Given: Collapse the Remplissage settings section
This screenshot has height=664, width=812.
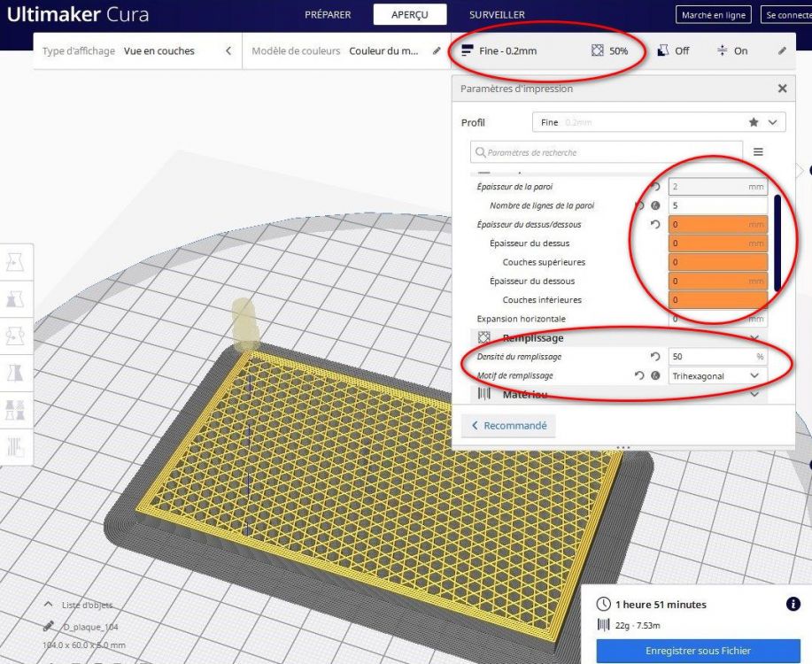Looking at the screenshot, I should click(x=618, y=337).
